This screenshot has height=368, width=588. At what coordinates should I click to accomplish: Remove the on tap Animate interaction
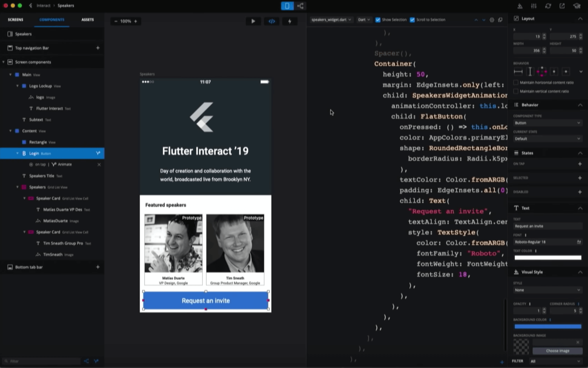click(x=99, y=164)
